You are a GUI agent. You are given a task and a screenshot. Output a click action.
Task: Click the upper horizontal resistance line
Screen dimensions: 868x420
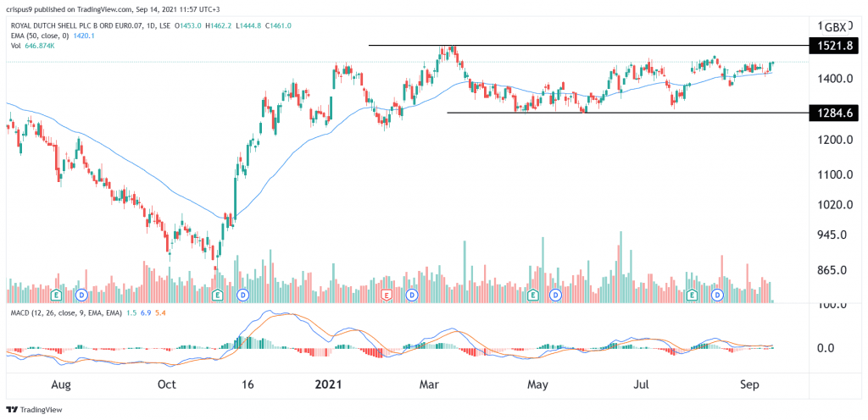(x=588, y=46)
